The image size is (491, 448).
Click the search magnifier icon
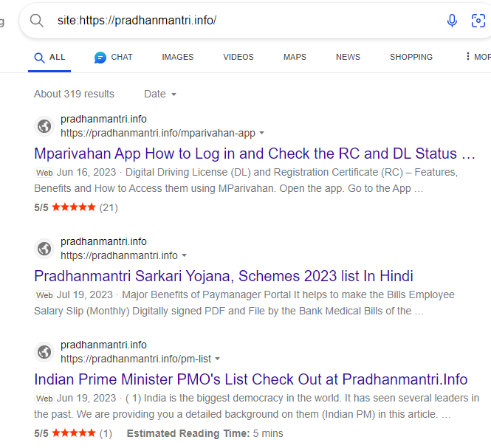(37, 21)
